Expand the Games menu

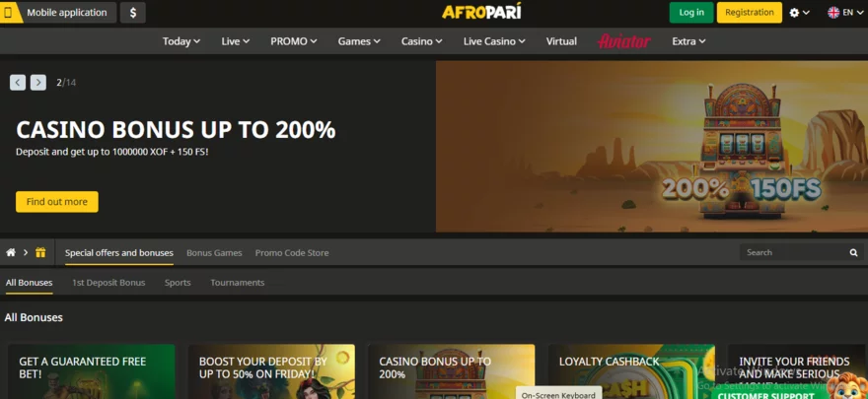pyautogui.click(x=359, y=41)
